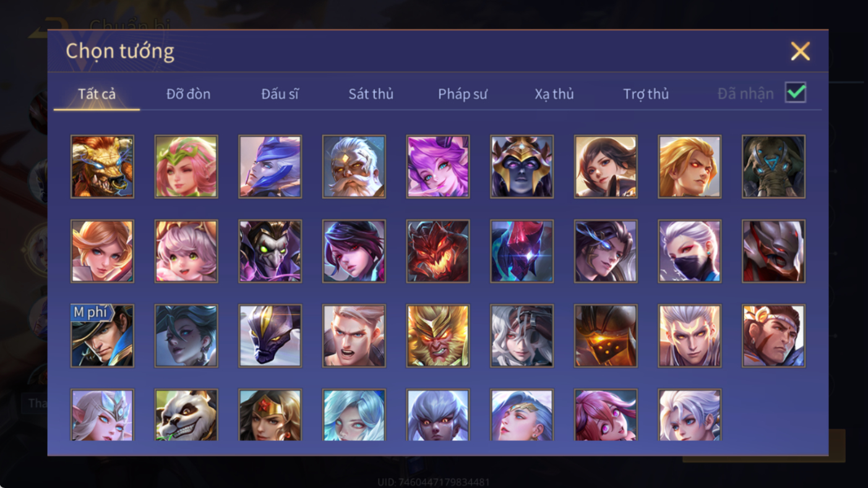Switch to the 'Đỡ đòn' tab
This screenshot has width=868, height=488.
tap(188, 94)
